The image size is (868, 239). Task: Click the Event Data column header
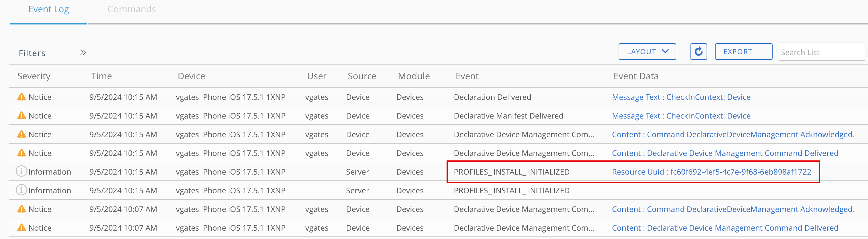coord(635,76)
